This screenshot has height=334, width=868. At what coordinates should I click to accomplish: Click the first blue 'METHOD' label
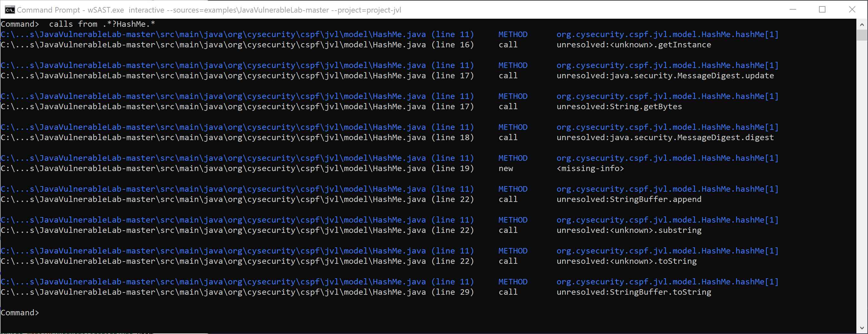[x=513, y=34]
